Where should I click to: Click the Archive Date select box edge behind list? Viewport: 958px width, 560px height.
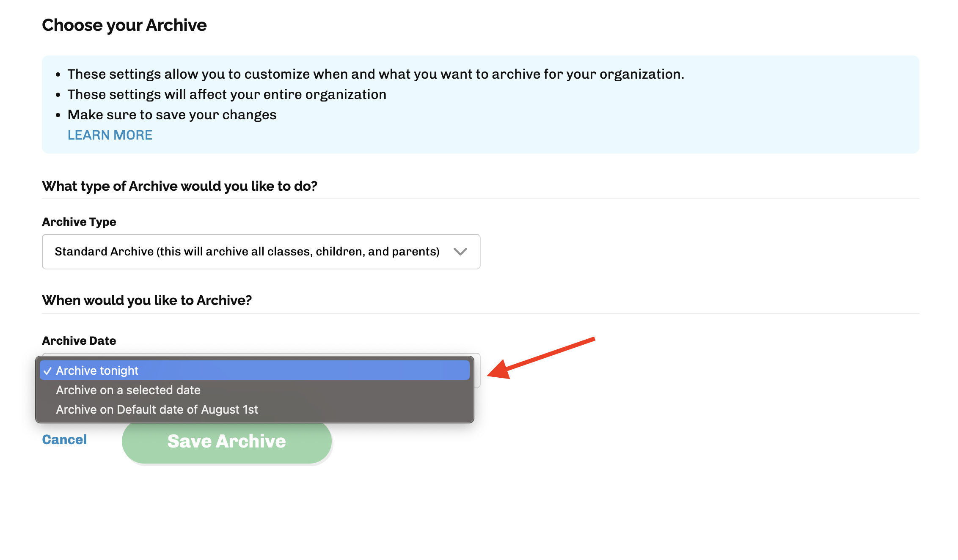(x=477, y=371)
